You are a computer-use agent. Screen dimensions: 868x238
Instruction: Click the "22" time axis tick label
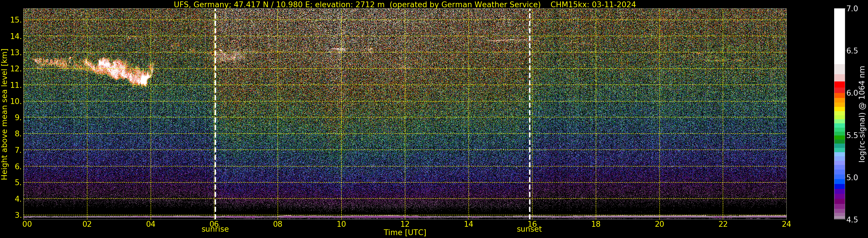[723, 224]
